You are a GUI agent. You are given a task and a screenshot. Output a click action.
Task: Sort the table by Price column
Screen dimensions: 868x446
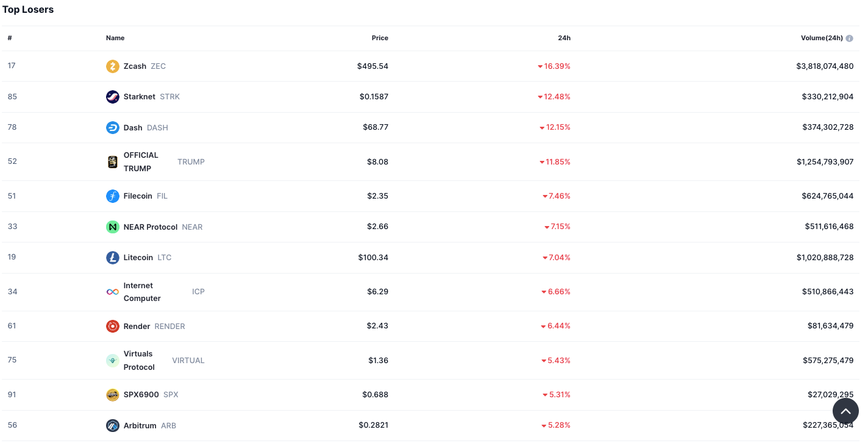coord(380,37)
